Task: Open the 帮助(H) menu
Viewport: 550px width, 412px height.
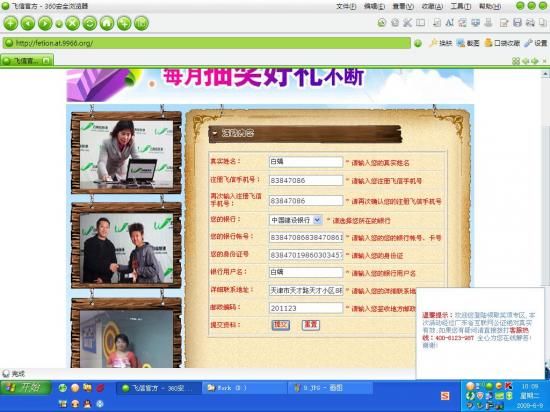Action: [x=490, y=6]
